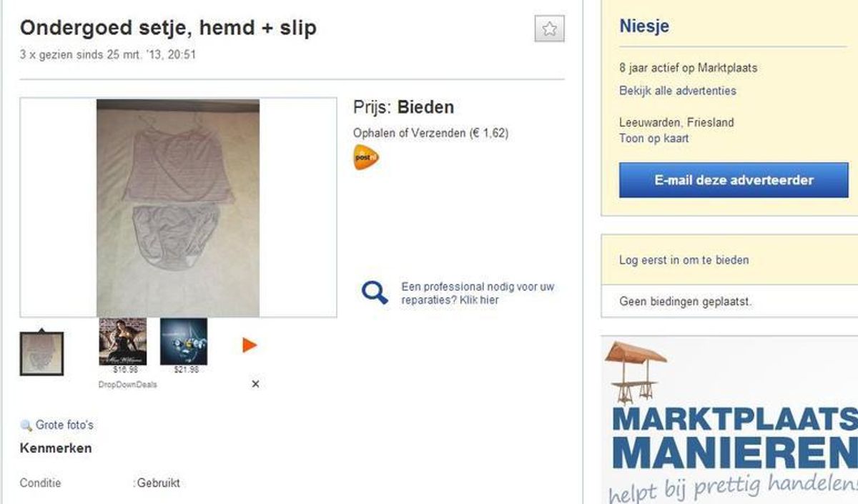Click 'Een professional nodig' repair link
The image size is (858, 504).
point(478,293)
